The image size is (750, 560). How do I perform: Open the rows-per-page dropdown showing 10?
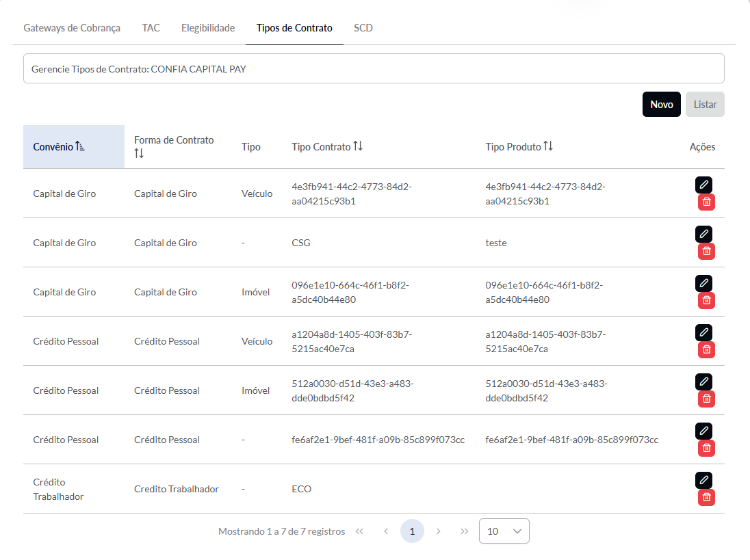tap(504, 531)
